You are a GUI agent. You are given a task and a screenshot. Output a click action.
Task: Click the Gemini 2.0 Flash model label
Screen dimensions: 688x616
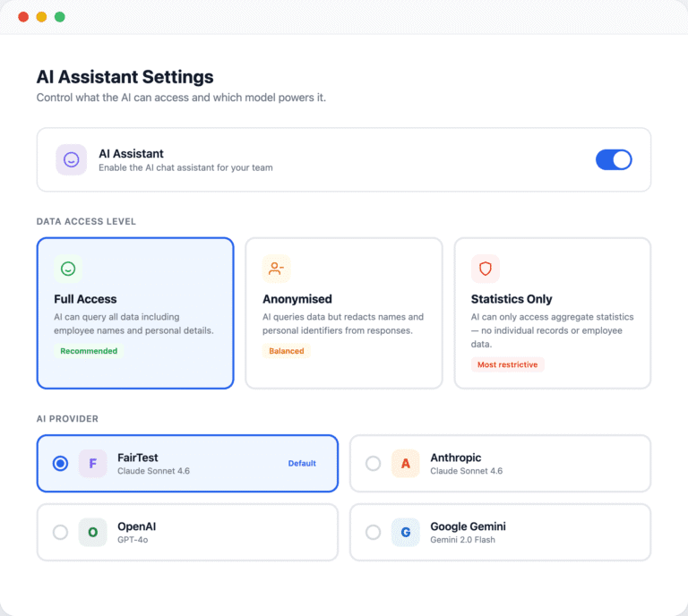pos(462,540)
